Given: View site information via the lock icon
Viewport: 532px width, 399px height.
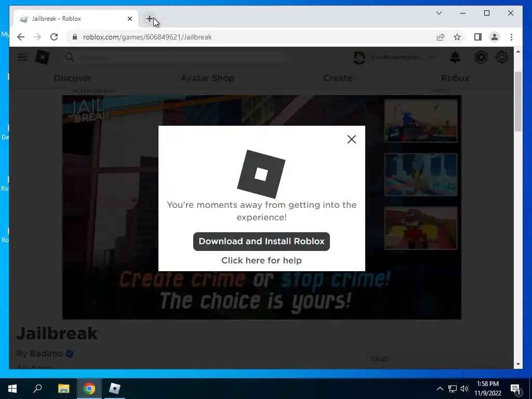Looking at the screenshot, I should (x=75, y=37).
